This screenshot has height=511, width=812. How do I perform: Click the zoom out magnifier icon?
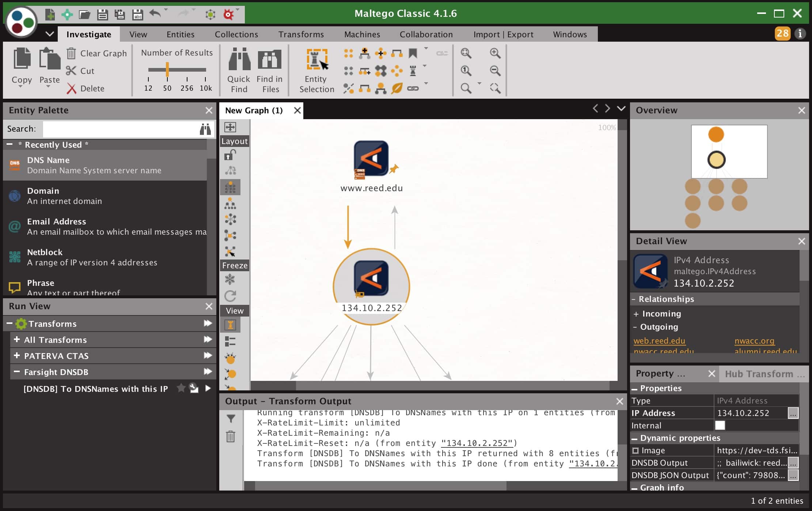pos(495,71)
